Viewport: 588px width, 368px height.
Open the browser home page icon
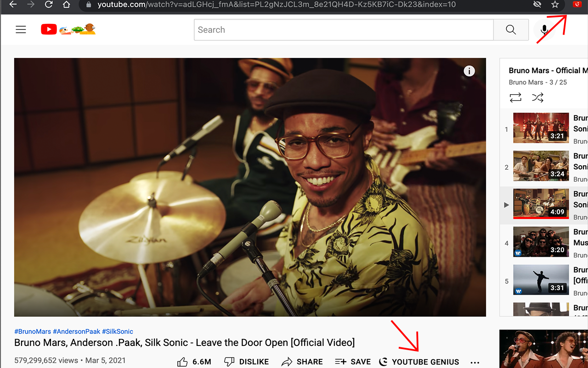point(66,5)
